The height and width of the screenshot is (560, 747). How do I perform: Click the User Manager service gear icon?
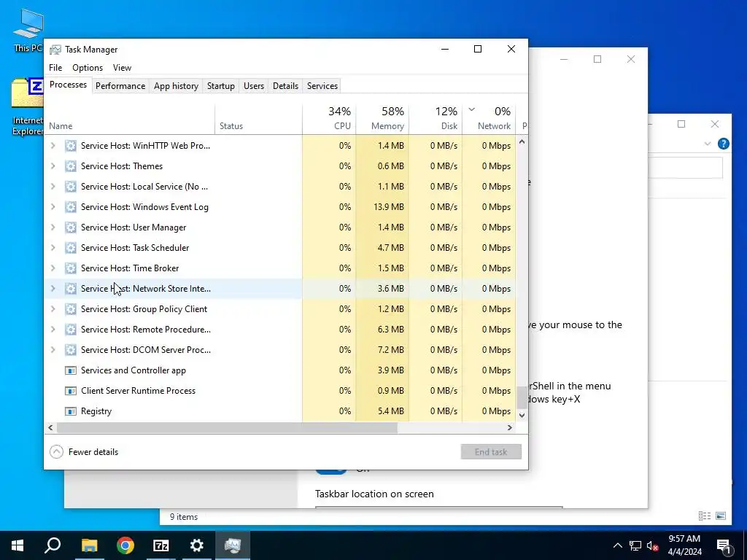tap(71, 227)
